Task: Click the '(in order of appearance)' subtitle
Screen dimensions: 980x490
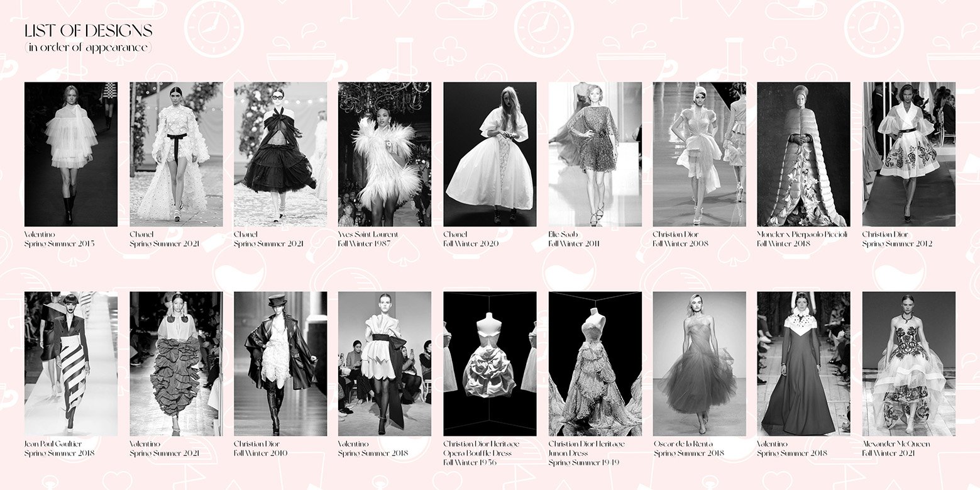Action: click(88, 48)
